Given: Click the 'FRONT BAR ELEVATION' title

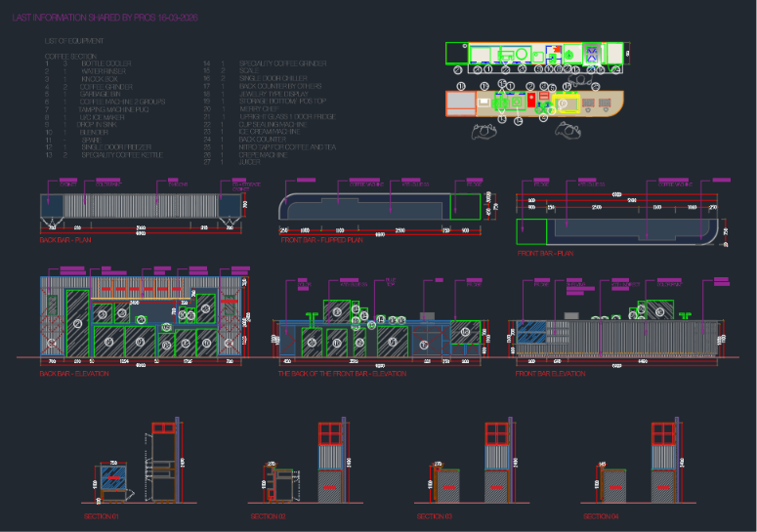Looking at the screenshot, I should 550,373.
